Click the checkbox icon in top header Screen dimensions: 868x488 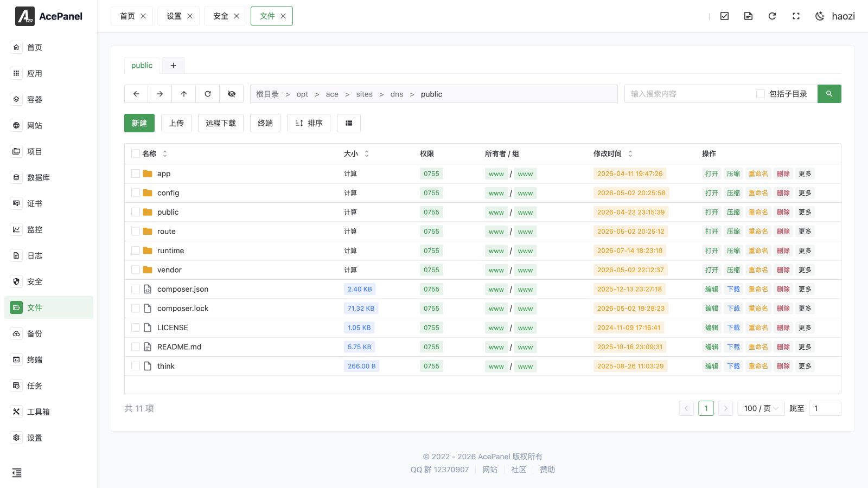(x=724, y=16)
